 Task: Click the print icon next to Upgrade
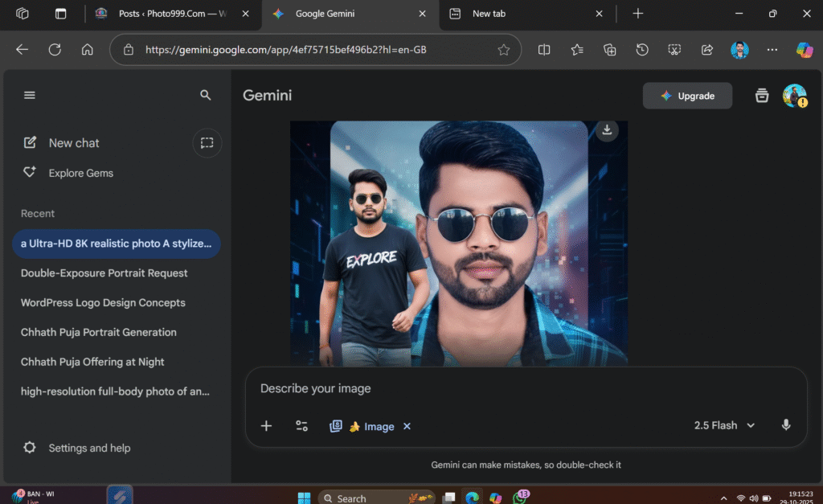click(761, 95)
